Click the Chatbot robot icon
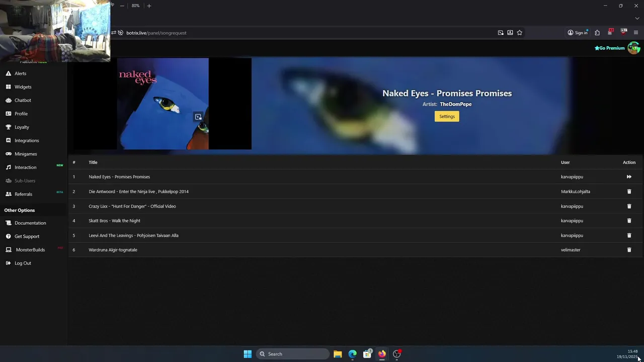 point(8,100)
